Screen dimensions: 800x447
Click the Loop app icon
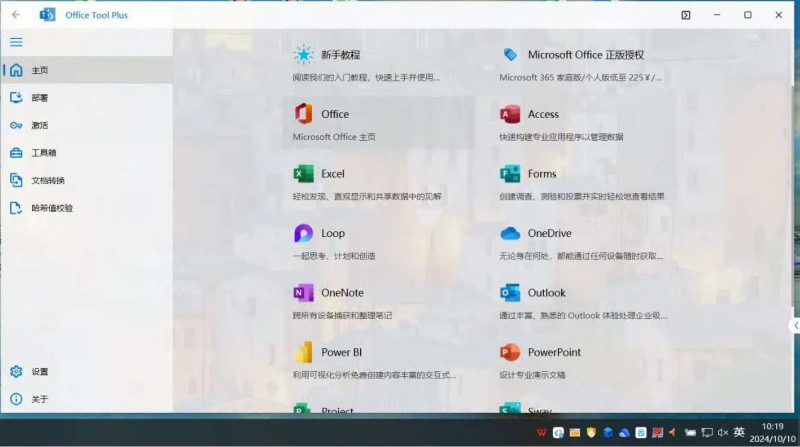coord(303,233)
